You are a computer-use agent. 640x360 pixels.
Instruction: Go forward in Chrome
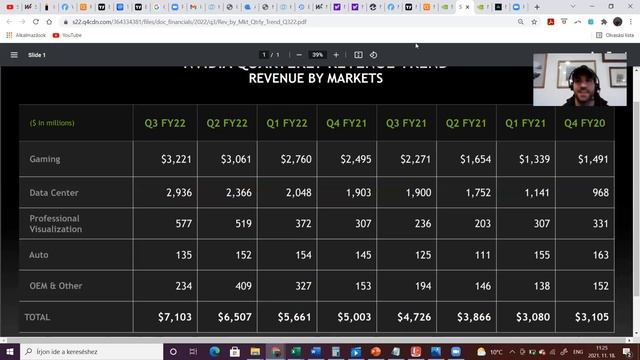click(22, 22)
